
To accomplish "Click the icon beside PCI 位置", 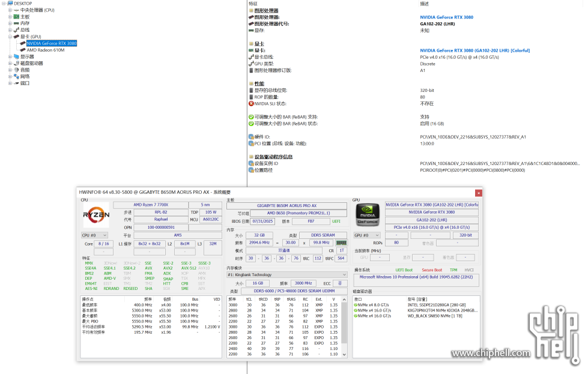I will coord(251,143).
